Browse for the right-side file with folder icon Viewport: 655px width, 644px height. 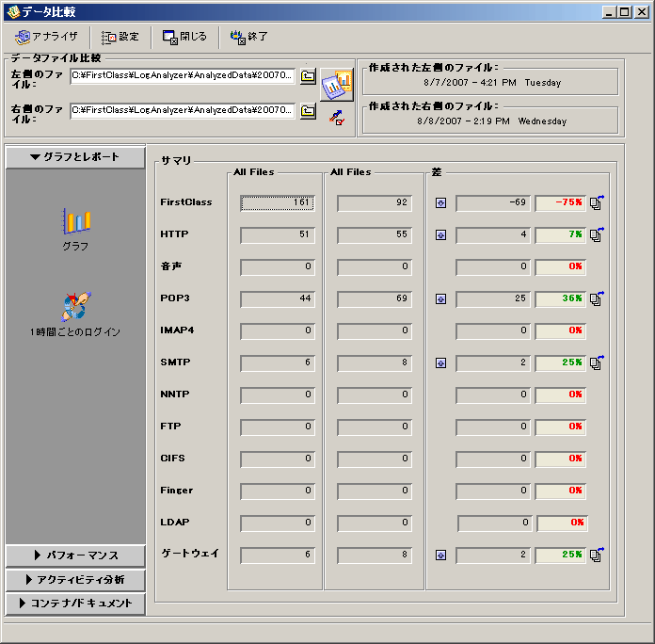[308, 112]
